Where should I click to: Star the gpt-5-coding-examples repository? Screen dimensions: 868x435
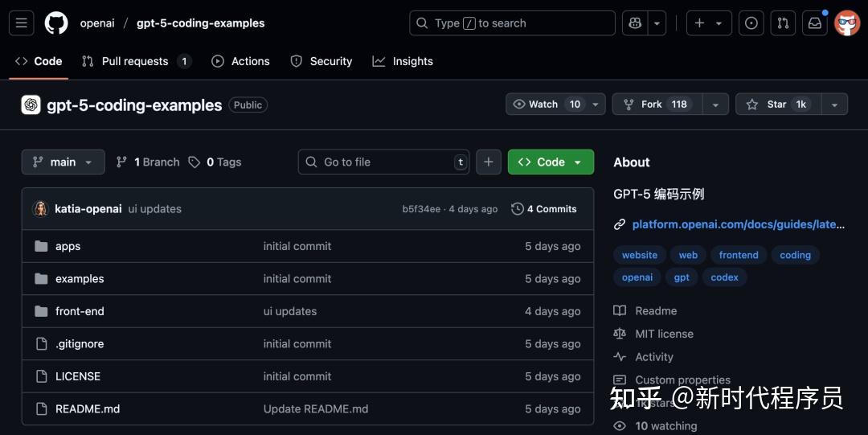pos(776,105)
